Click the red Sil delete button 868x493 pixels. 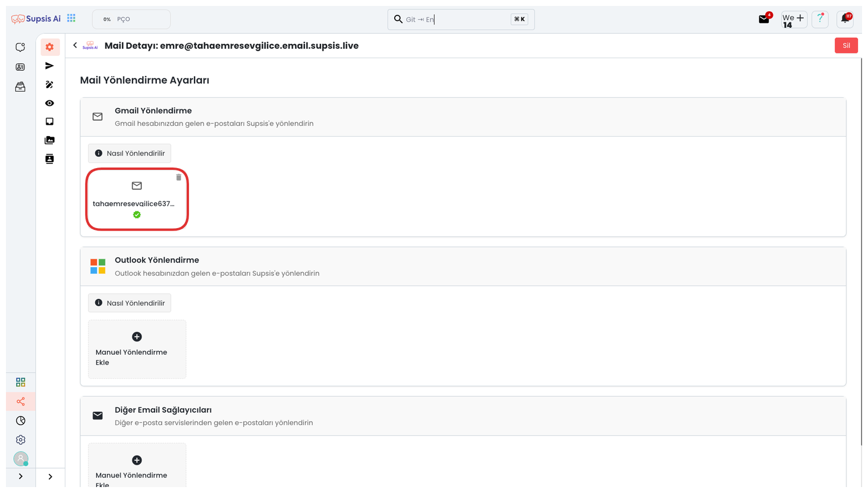pos(846,45)
